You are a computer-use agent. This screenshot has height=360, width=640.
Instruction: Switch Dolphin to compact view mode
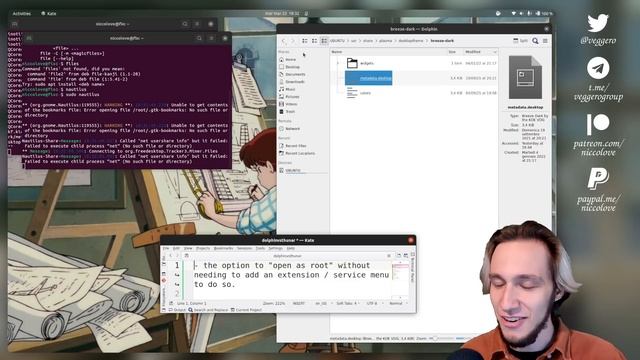(x=314, y=41)
